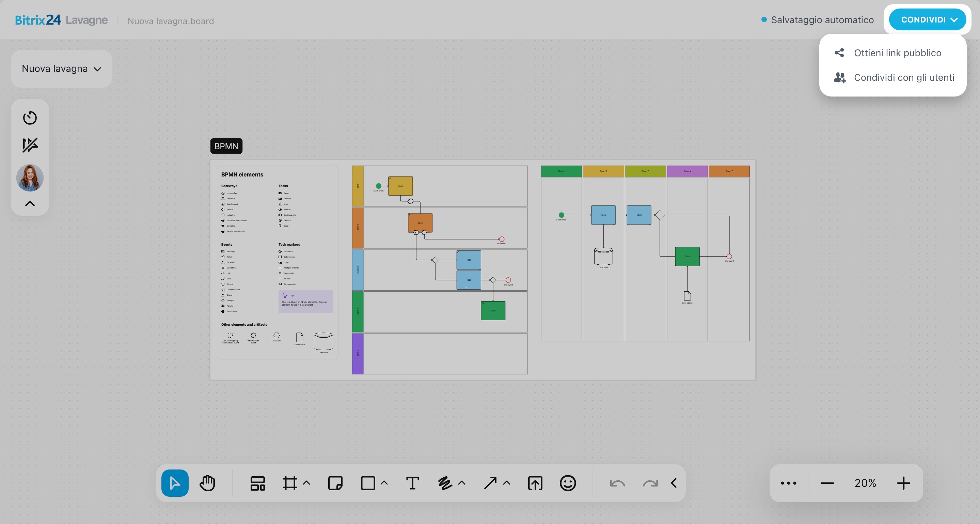Select the frame tool
The height and width of the screenshot is (524, 980).
(x=290, y=483)
